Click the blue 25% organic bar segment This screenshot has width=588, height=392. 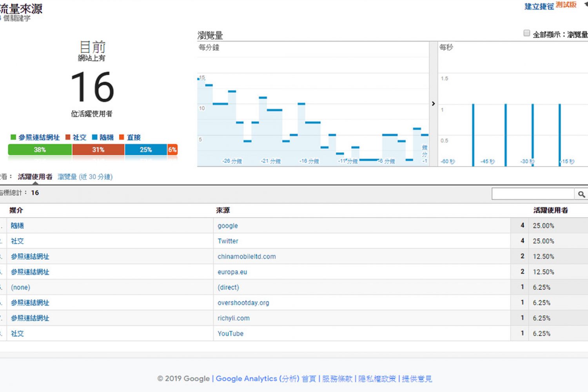(x=145, y=150)
